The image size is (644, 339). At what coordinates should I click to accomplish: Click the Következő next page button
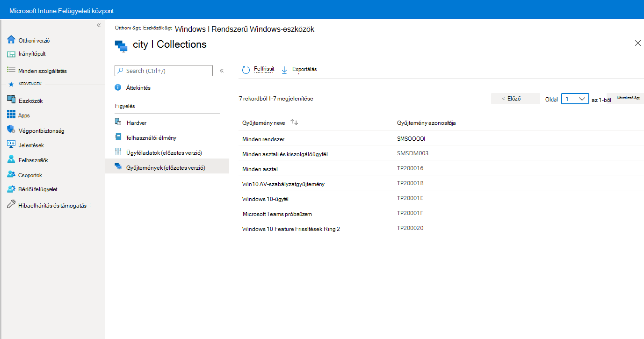(x=625, y=99)
